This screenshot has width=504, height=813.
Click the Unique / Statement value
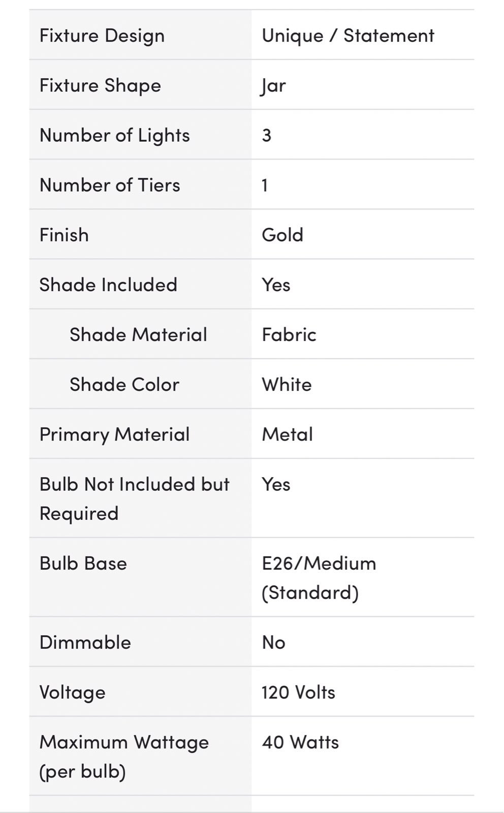(348, 36)
